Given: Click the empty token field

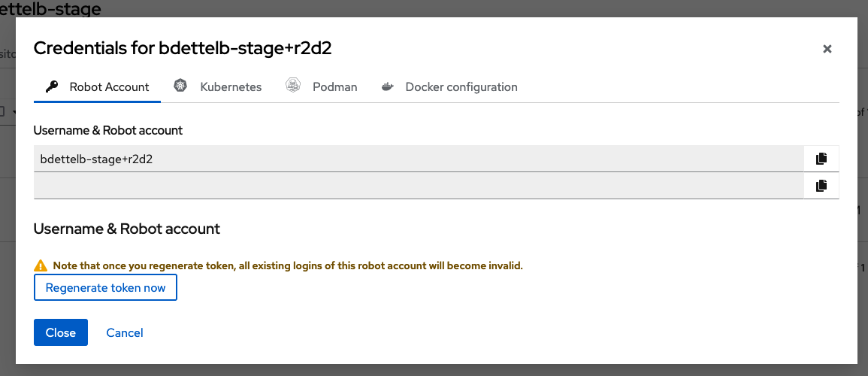Looking at the screenshot, I should pyautogui.click(x=418, y=186).
